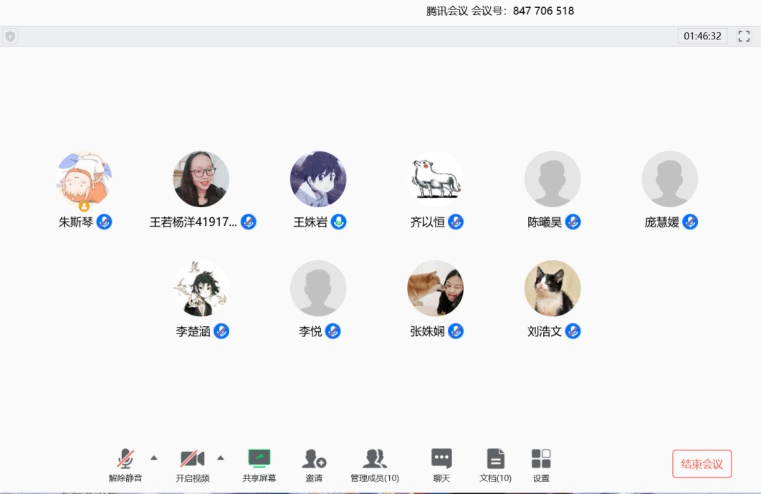The image size is (761, 494).
Task: Open meeting Settings (设置)
Action: (541, 461)
